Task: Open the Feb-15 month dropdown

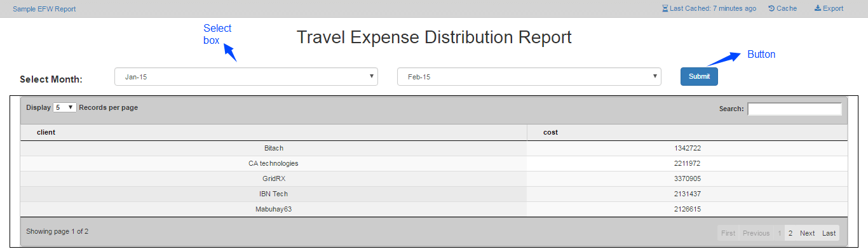Action: coord(529,77)
